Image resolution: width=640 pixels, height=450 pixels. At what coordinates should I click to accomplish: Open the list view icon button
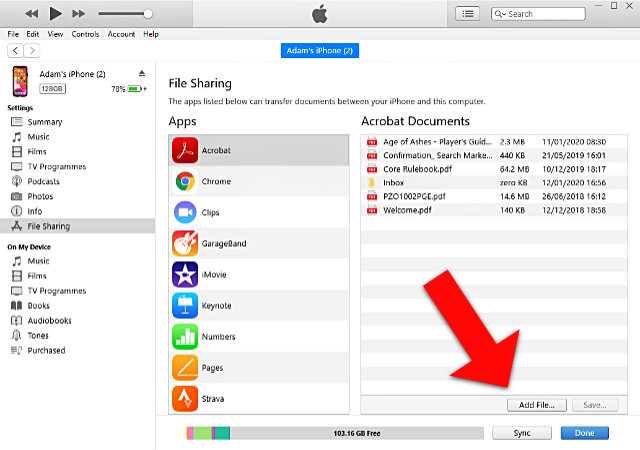tap(467, 14)
